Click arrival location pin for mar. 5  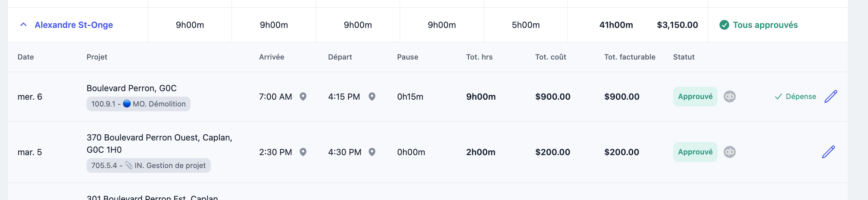(x=303, y=152)
